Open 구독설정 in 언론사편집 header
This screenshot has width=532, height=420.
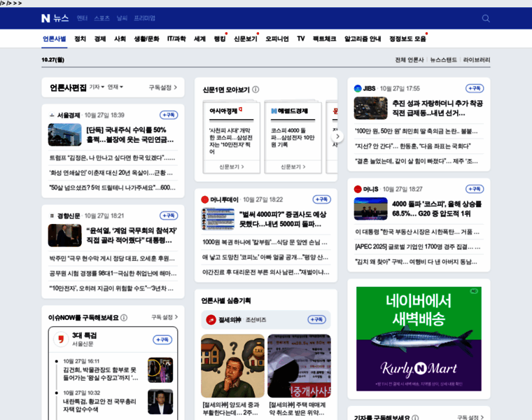coord(163,87)
